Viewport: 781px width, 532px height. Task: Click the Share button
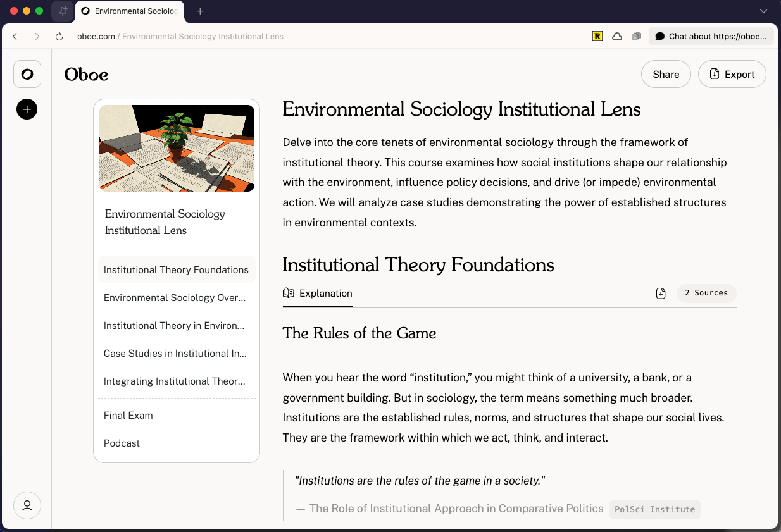click(x=666, y=74)
